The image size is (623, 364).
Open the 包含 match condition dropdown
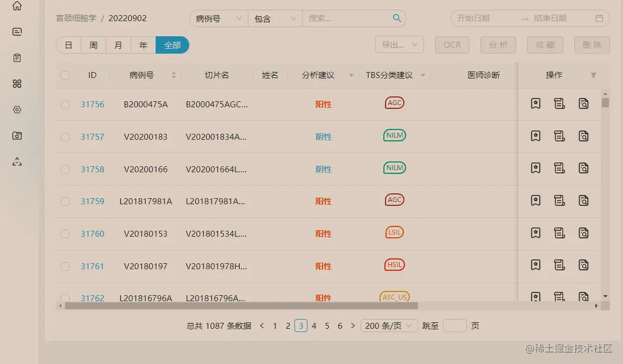(x=274, y=18)
